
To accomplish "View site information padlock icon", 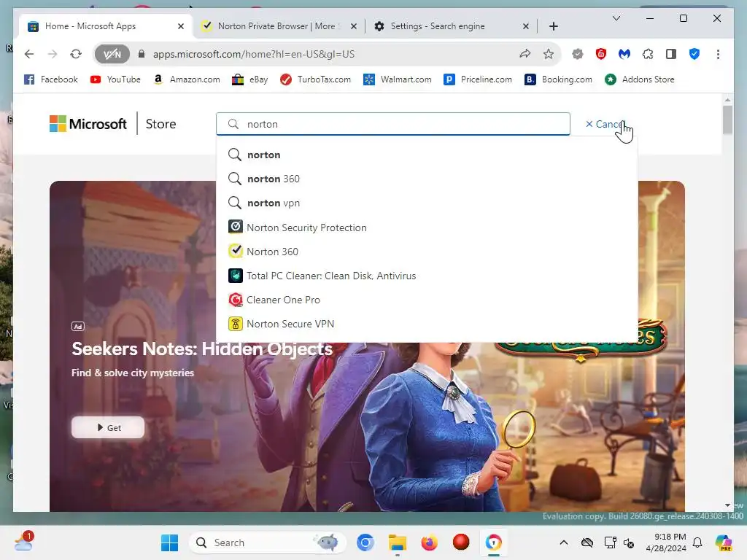I will tap(141, 54).
